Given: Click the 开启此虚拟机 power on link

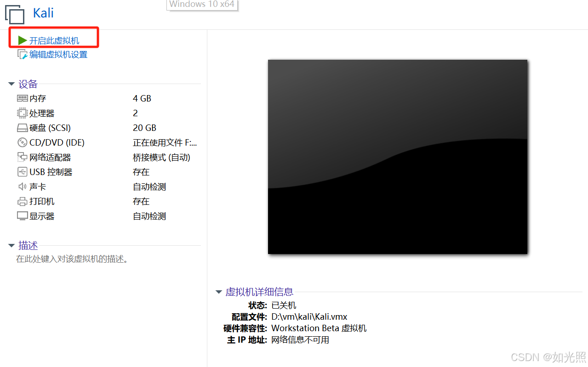Looking at the screenshot, I should 54,41.
